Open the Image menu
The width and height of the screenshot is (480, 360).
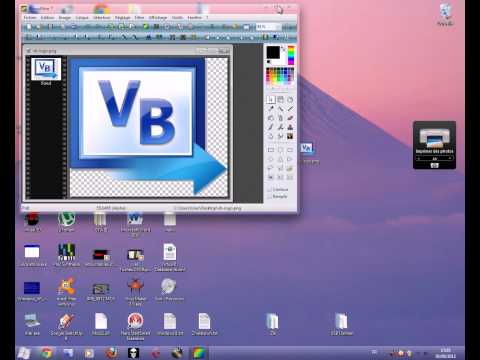[x=65, y=17]
